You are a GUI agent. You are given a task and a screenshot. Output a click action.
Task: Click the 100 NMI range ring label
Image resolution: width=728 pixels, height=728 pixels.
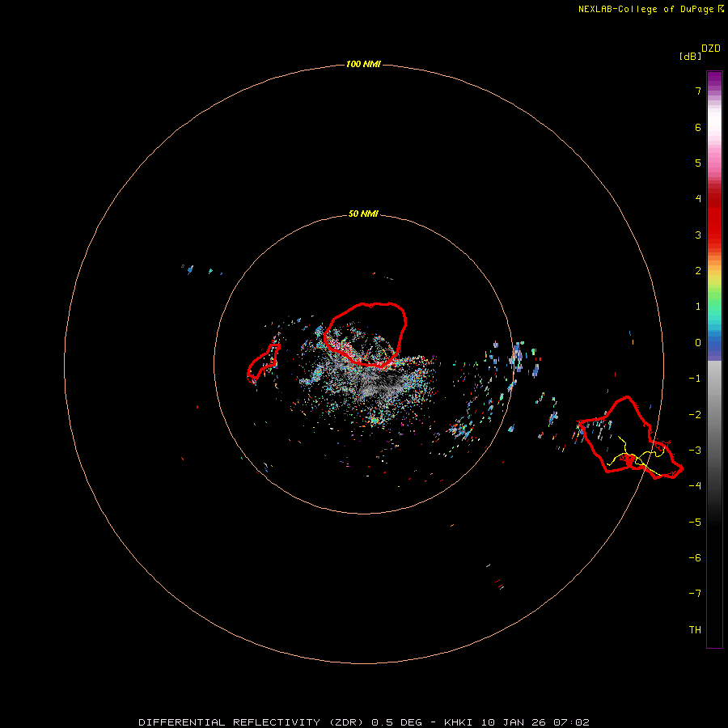click(x=363, y=64)
